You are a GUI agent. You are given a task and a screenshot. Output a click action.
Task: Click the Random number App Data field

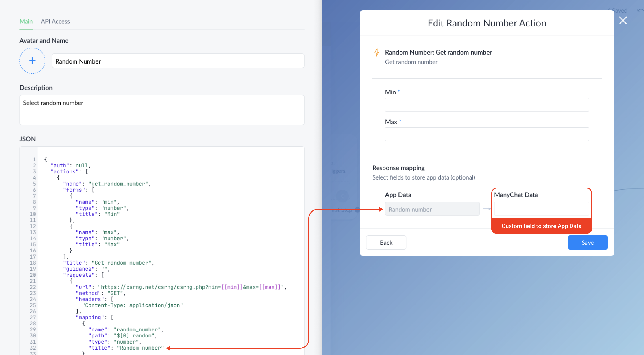(x=432, y=209)
